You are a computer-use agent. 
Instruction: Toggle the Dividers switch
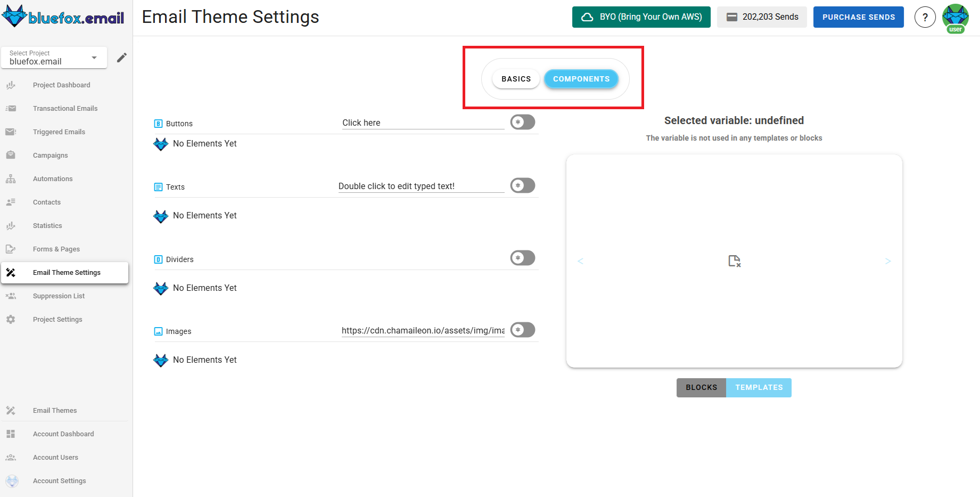point(522,258)
